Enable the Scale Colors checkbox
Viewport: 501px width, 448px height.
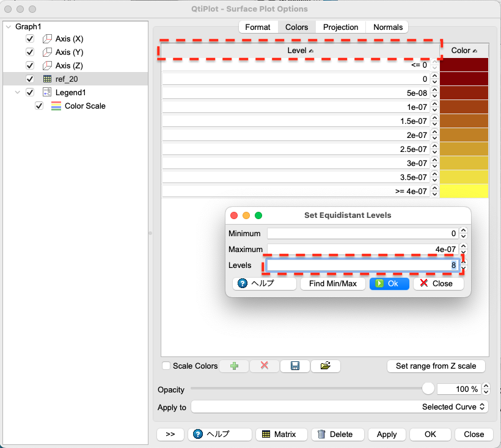[x=166, y=366]
